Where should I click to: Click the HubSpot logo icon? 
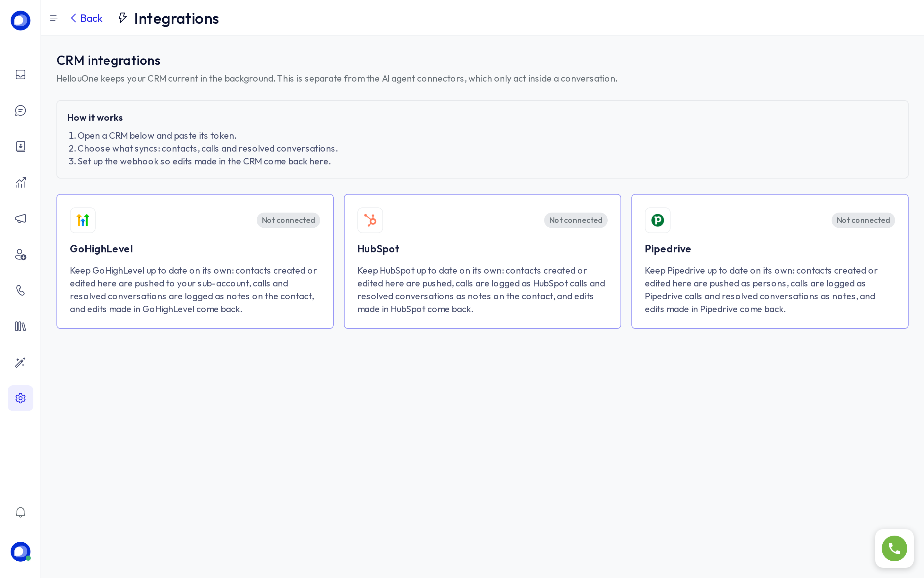pos(370,220)
